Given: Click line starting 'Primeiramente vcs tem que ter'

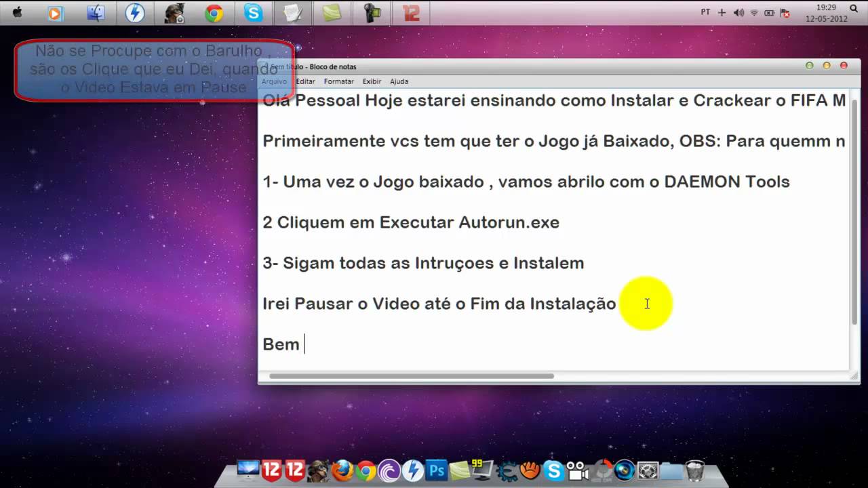Looking at the screenshot, I should pos(554,141).
